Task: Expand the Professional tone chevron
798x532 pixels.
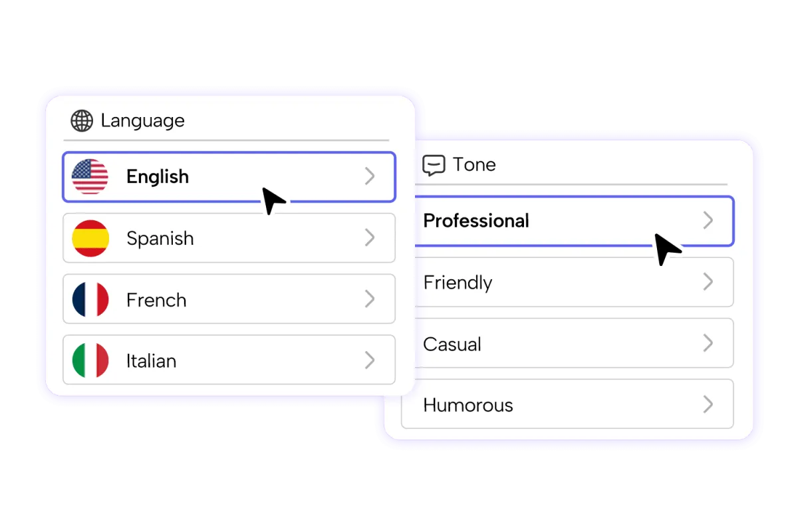Action: tap(708, 221)
